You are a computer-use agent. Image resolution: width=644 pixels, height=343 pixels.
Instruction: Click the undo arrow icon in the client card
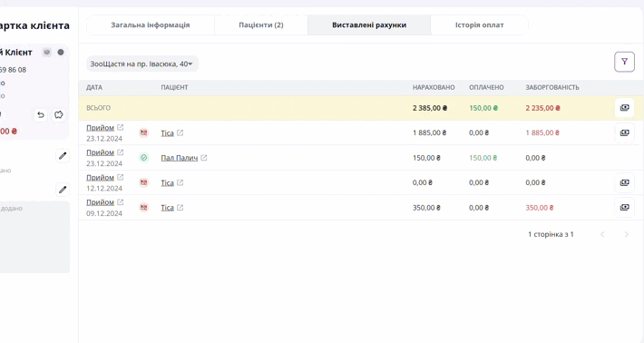(x=40, y=114)
